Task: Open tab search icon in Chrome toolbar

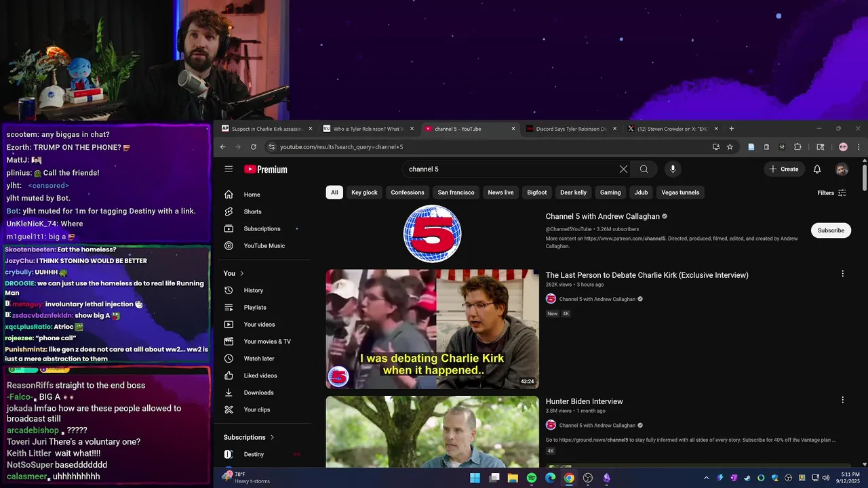Action: tap(820, 146)
